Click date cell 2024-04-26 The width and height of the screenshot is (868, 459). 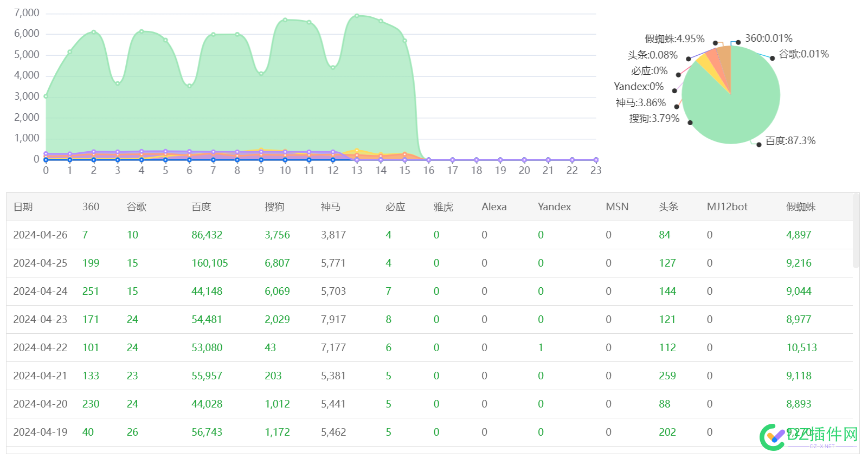(40, 235)
